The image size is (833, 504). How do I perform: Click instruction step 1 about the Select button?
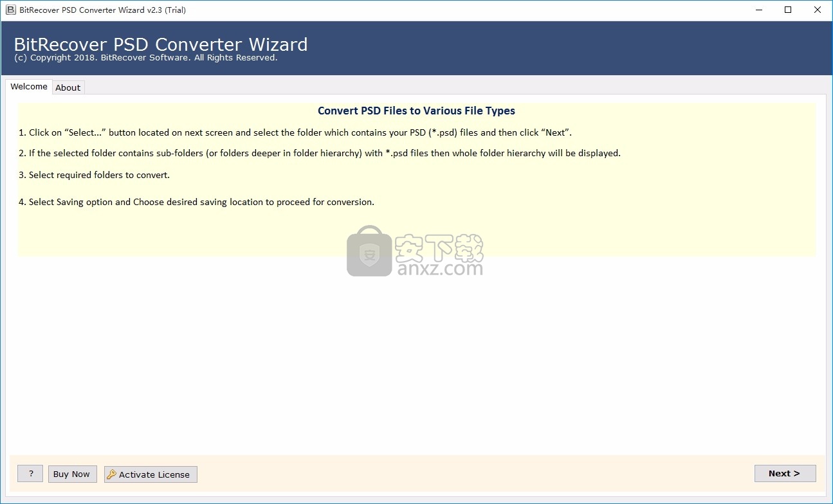click(295, 132)
